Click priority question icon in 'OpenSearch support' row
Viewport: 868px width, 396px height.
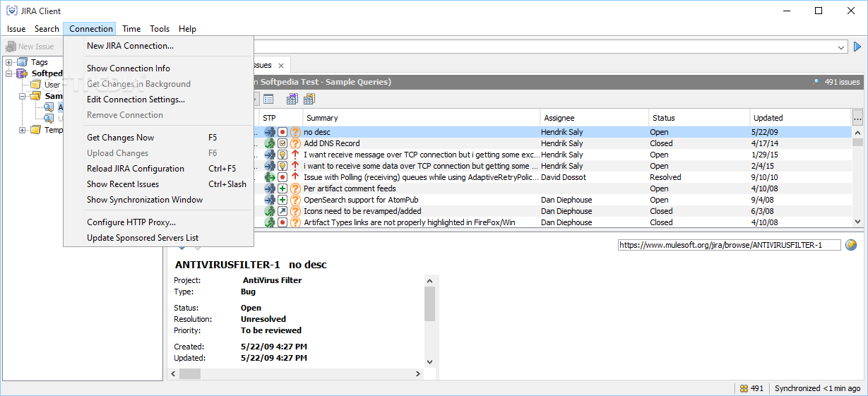pyautogui.click(x=295, y=200)
